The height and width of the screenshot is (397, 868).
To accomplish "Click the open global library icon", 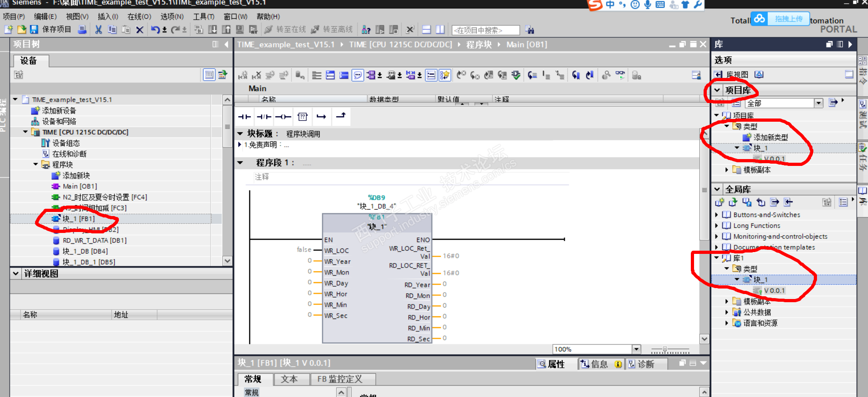I will 733,202.
